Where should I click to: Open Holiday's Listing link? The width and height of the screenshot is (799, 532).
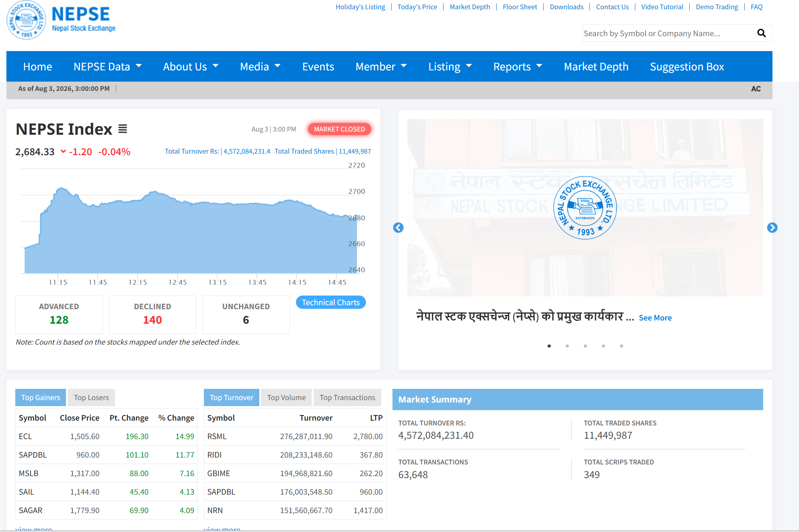pos(360,7)
